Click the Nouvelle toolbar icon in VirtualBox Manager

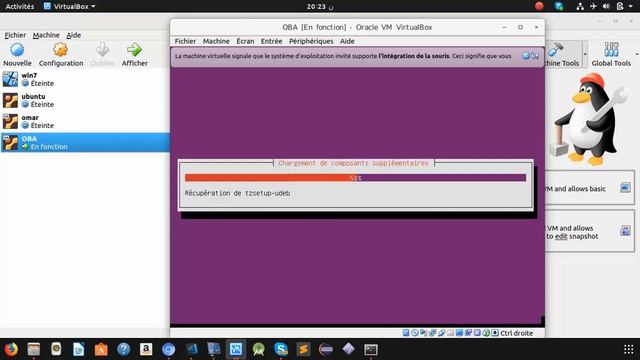[17, 50]
